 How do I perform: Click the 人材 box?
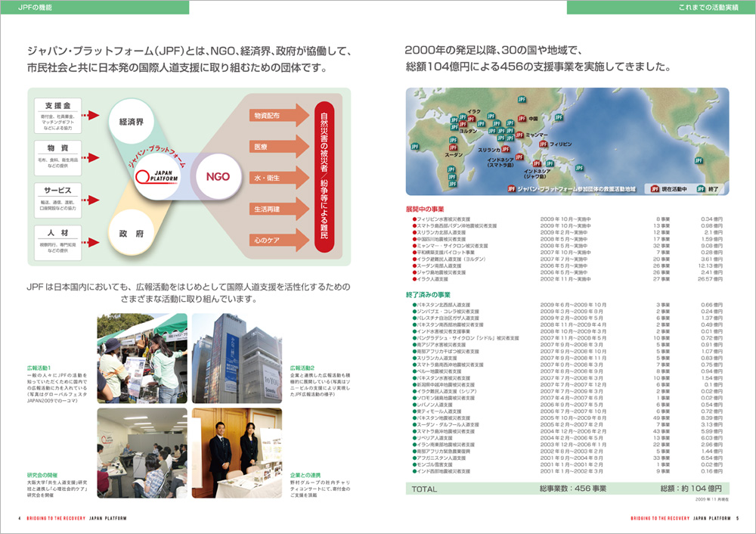tap(58, 243)
